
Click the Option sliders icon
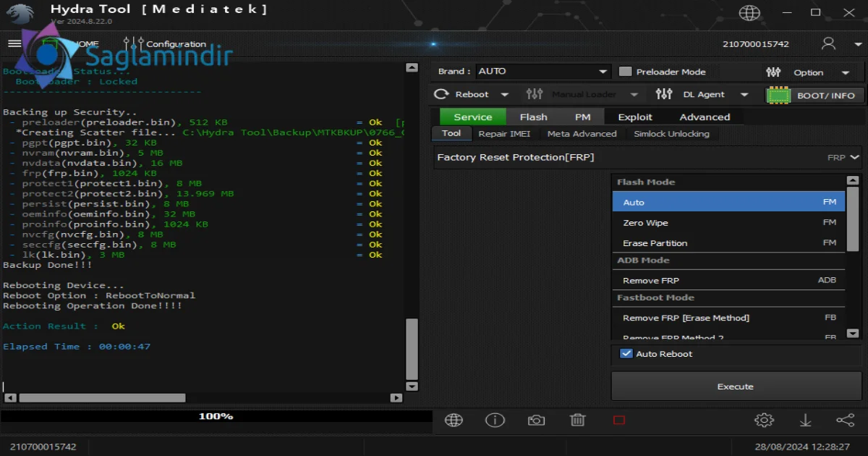click(x=773, y=72)
